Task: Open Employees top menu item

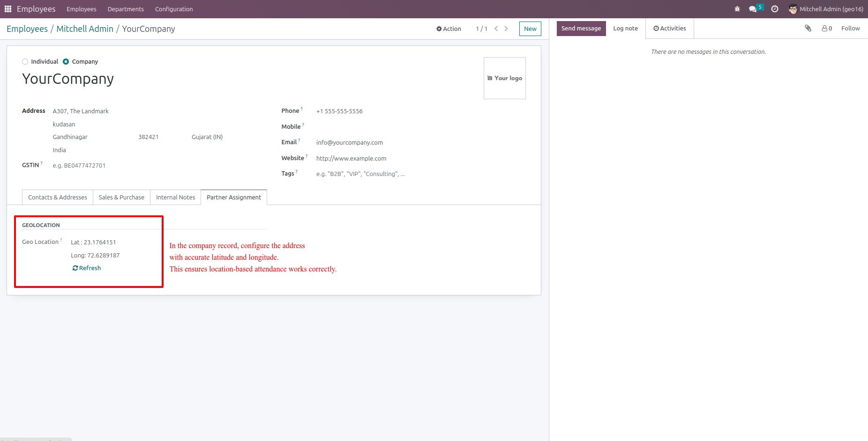Action: point(82,9)
